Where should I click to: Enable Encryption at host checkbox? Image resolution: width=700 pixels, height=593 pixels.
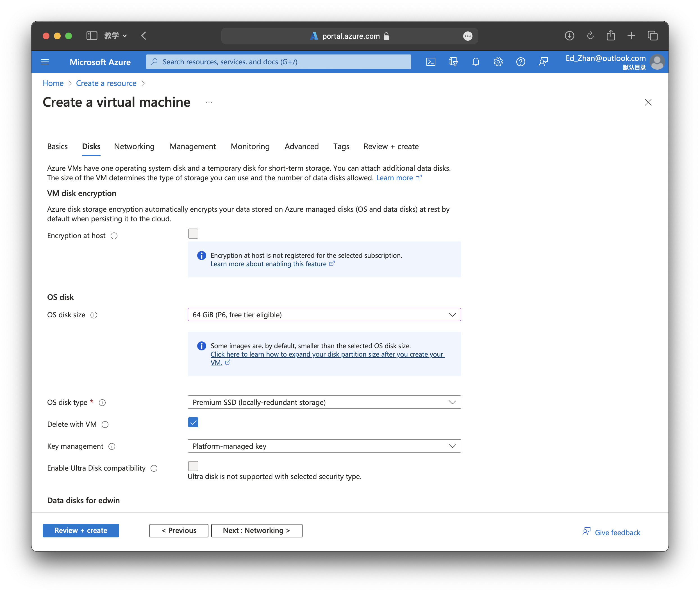click(193, 234)
